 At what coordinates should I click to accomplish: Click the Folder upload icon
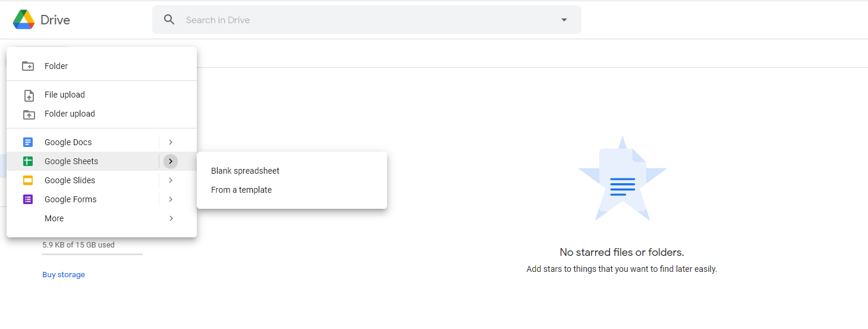coord(28,114)
